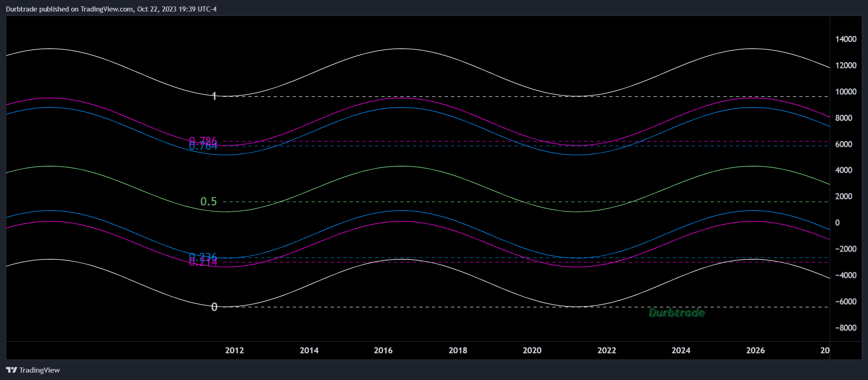Select the 6000 price axis label
Image resolution: width=868 pixels, height=380 pixels.
[844, 144]
